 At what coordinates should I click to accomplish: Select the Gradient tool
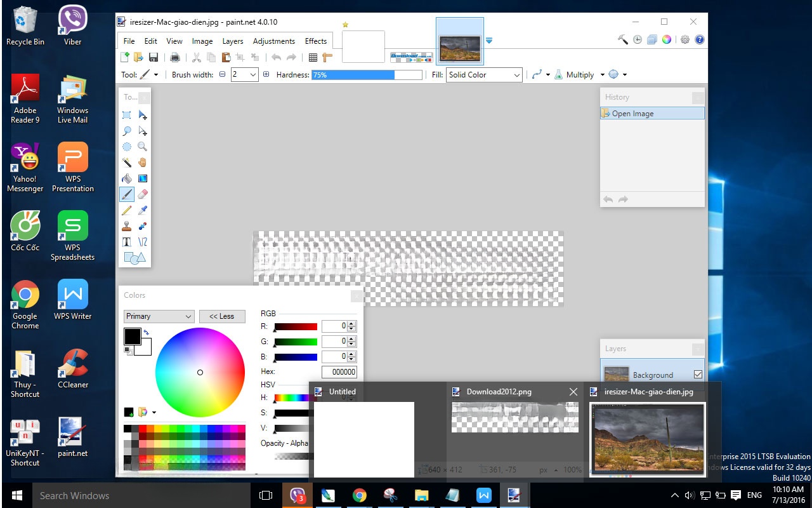tap(143, 178)
